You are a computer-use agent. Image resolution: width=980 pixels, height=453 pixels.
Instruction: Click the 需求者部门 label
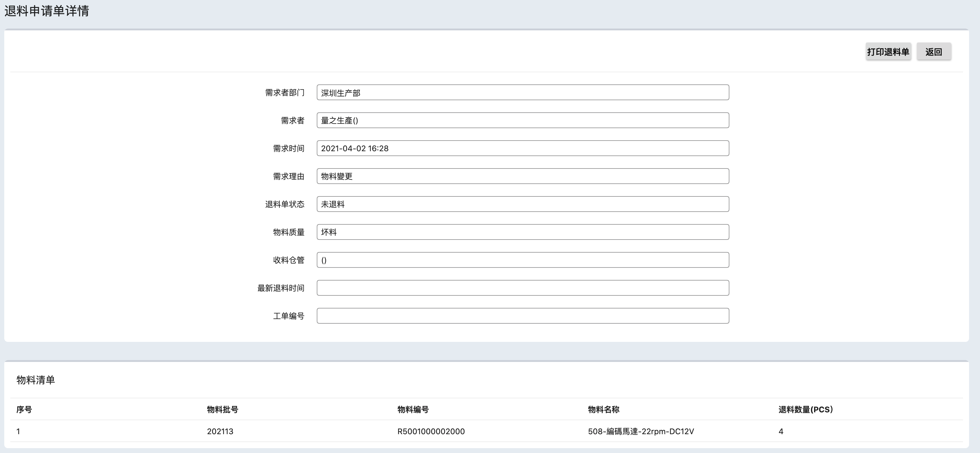[x=285, y=93]
